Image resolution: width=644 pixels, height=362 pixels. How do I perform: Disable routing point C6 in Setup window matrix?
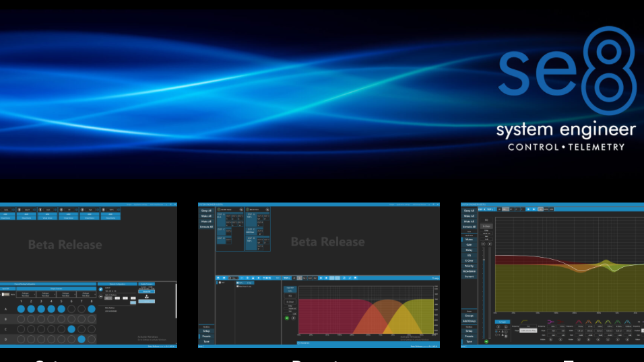point(71,329)
